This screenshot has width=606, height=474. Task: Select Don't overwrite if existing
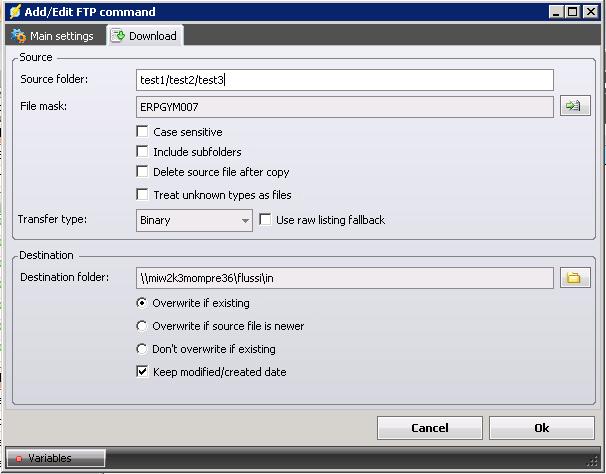[142, 349]
